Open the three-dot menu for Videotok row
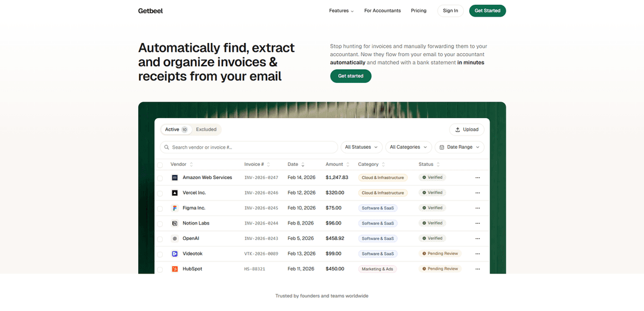 [477, 254]
